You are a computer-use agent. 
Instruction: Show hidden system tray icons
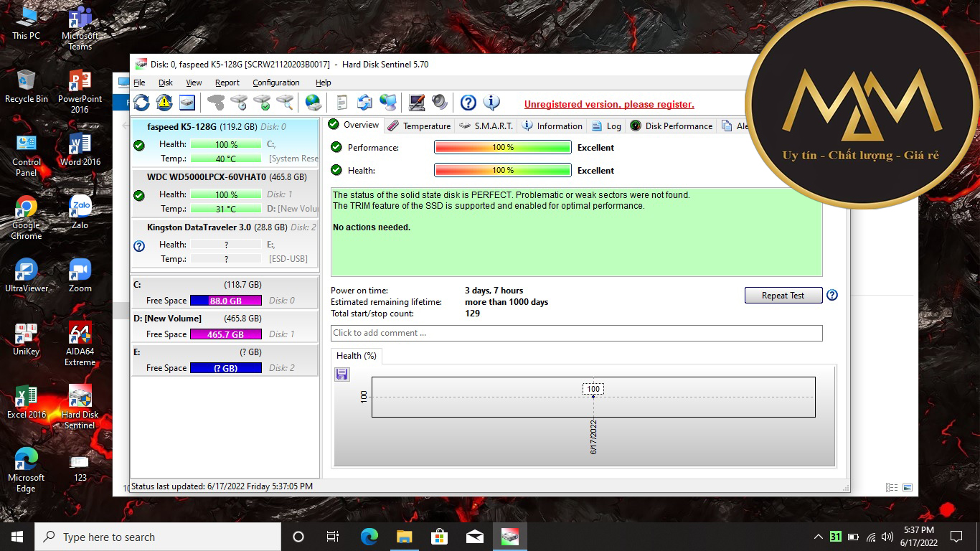tap(818, 537)
